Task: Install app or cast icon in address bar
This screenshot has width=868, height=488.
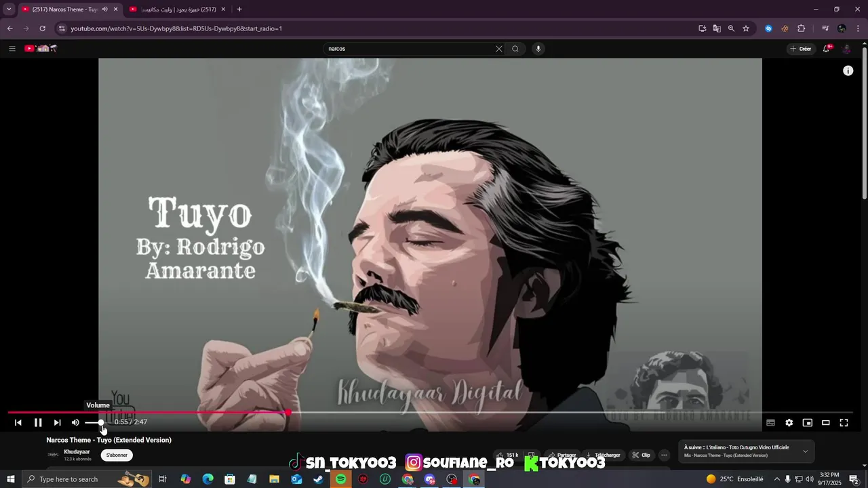Action: pyautogui.click(x=703, y=28)
